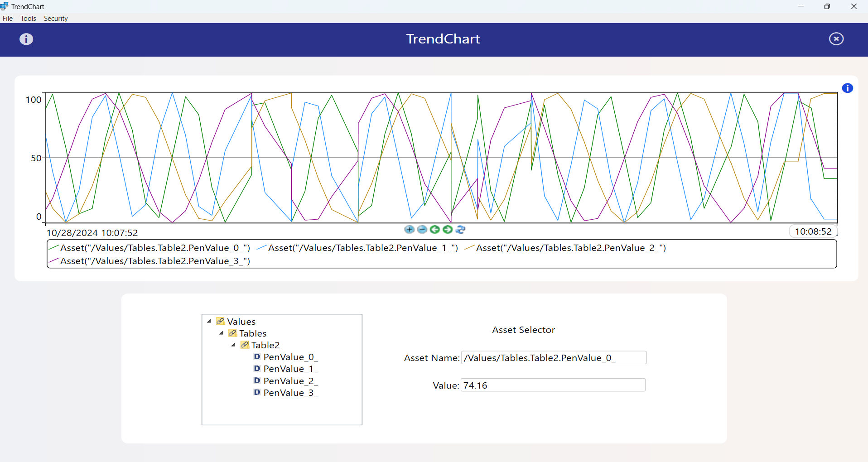Click the blue refresh chart icon
868x462 pixels.
point(461,230)
